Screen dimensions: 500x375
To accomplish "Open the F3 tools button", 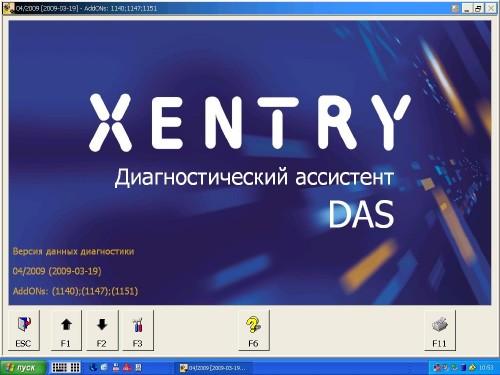I will 138,330.
